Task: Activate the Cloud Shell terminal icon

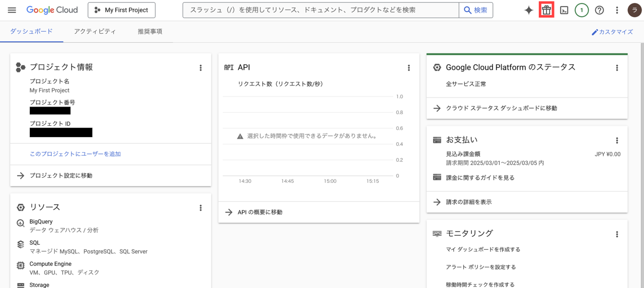Action: coord(564,10)
